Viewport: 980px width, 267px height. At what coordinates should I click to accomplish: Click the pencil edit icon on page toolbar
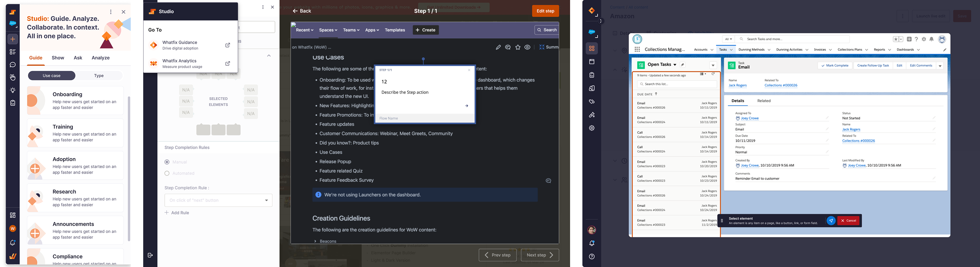click(498, 47)
